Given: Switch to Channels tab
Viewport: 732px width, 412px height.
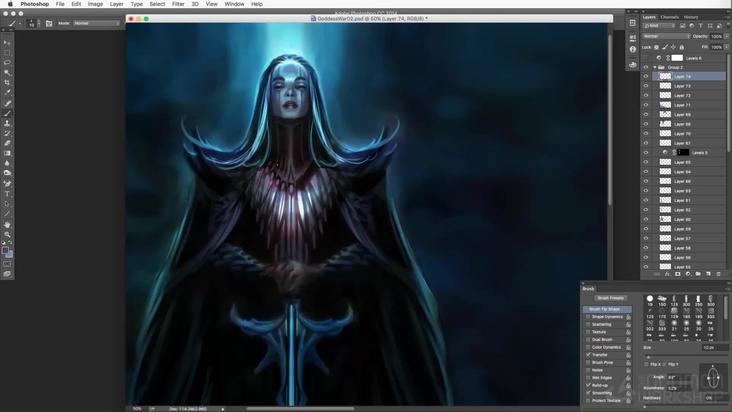Looking at the screenshot, I should point(669,17).
